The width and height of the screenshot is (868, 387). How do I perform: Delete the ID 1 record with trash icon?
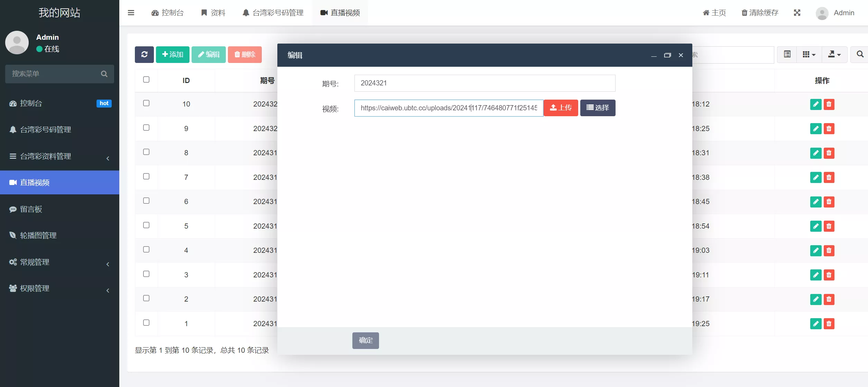pyautogui.click(x=829, y=324)
